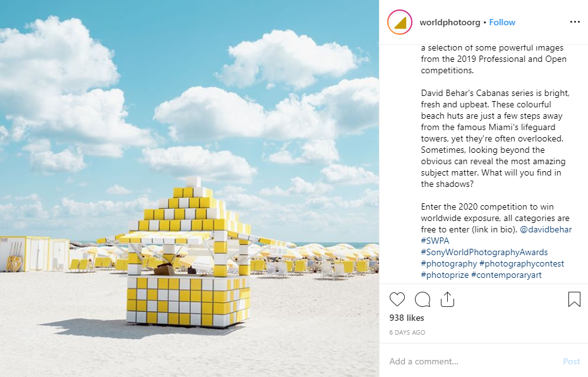Viewport: 588px width, 377px height.
Task: Open the #contemporaryart hashtag
Action: coord(507,275)
